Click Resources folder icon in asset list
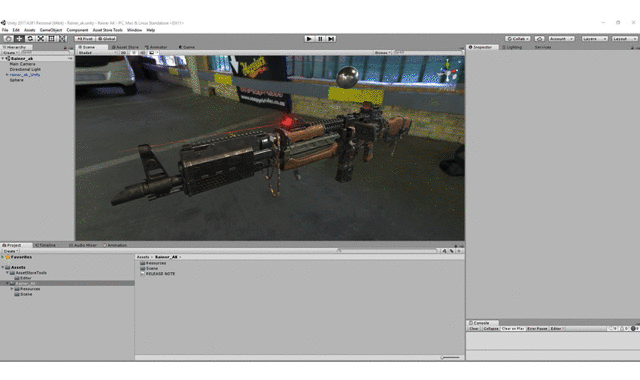The height and width of the screenshot is (380, 640). (142, 263)
